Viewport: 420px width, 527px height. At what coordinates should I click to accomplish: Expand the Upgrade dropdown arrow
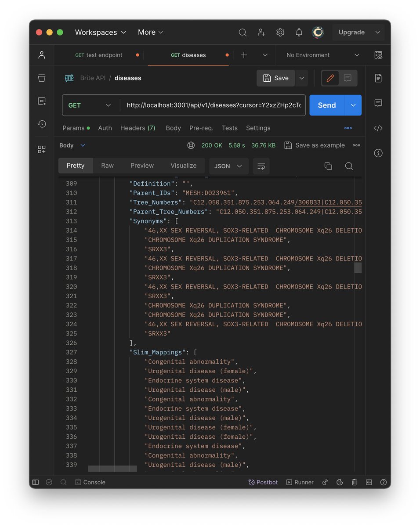click(x=378, y=32)
